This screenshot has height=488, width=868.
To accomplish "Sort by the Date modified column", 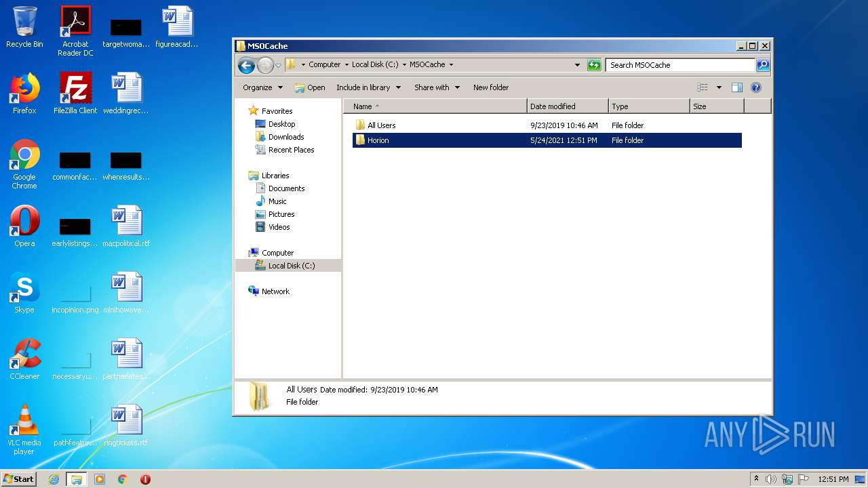I will 568,106.
